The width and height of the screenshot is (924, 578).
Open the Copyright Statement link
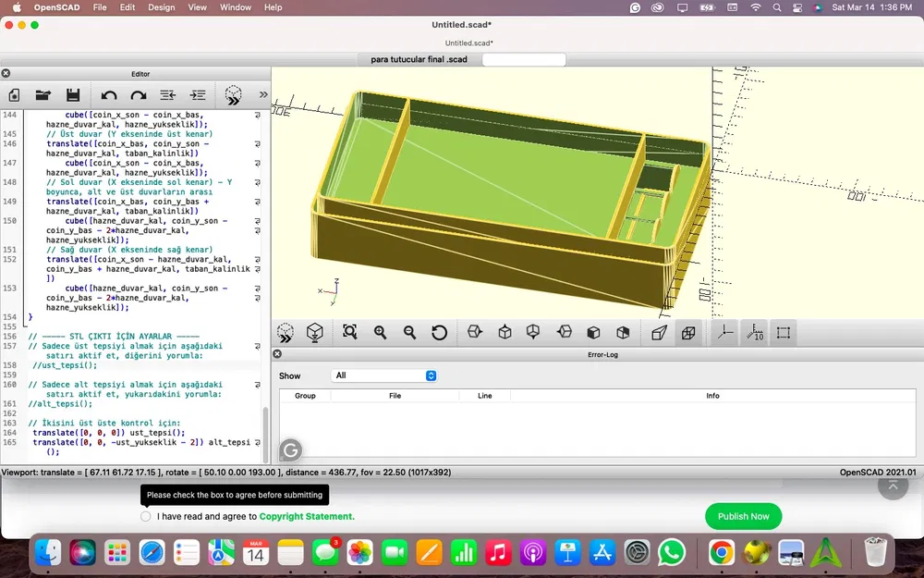(306, 516)
